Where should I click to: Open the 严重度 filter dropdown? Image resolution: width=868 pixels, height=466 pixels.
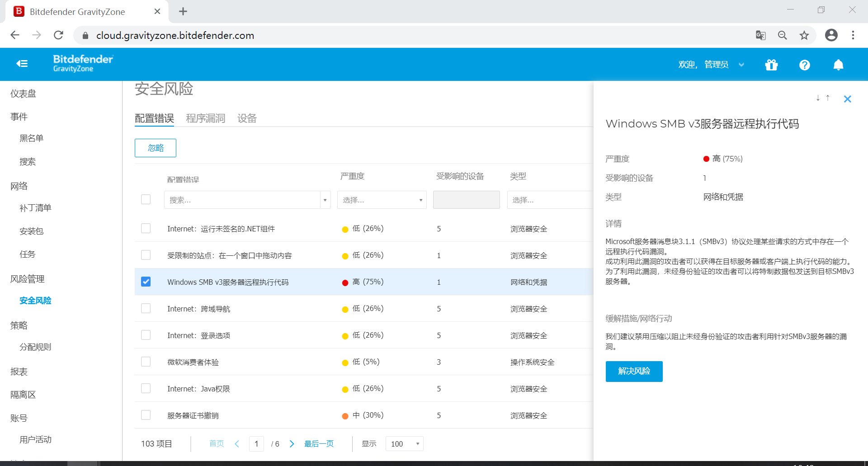[x=382, y=200]
